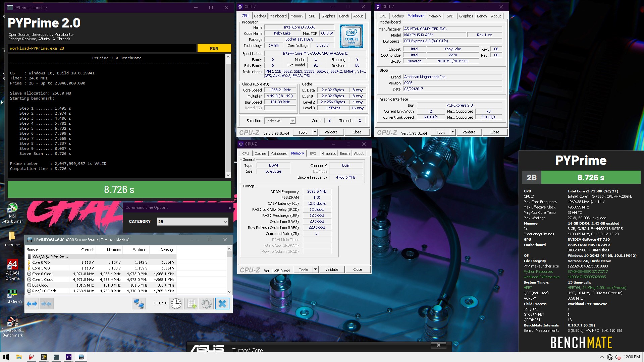644x362 pixels.
Task: Click Validate in Memory window
Action: pyautogui.click(x=332, y=269)
